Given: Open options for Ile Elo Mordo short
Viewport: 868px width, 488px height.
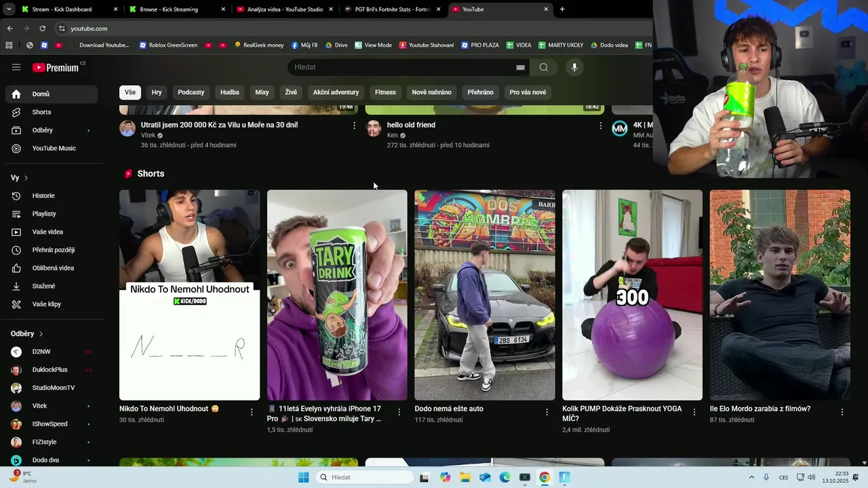Looking at the screenshot, I should tap(842, 412).
